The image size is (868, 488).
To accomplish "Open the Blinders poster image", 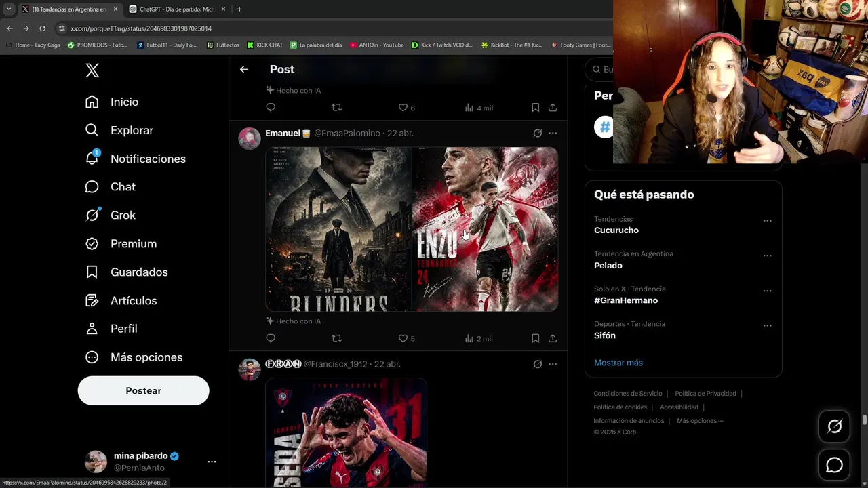I will click(x=338, y=229).
